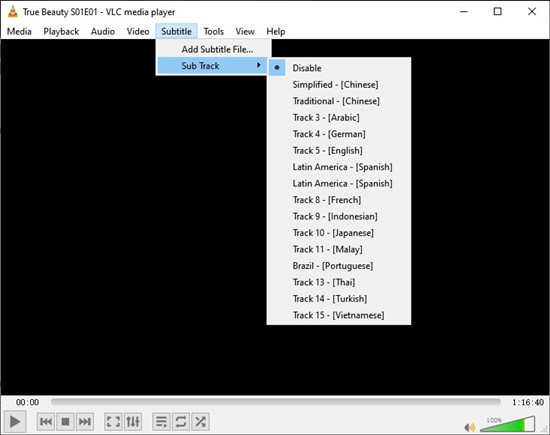Select the Disable subtitle option
Image resolution: width=550 pixels, height=435 pixels.
pos(339,68)
